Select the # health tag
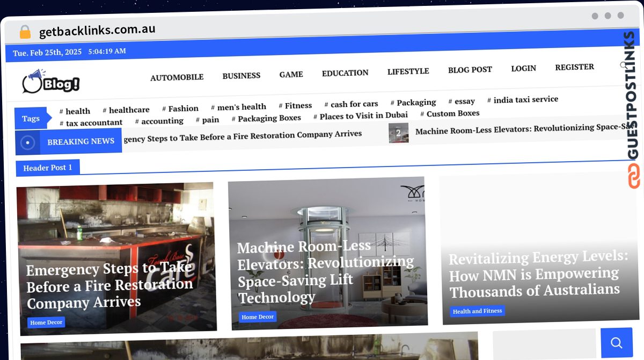This screenshot has width=644, height=360. pyautogui.click(x=75, y=111)
